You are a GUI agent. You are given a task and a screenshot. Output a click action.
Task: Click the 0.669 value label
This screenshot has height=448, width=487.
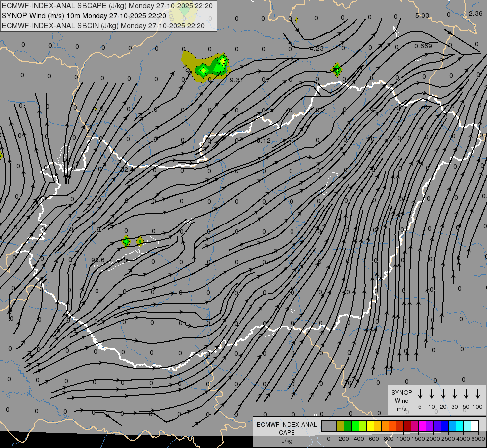423,46
